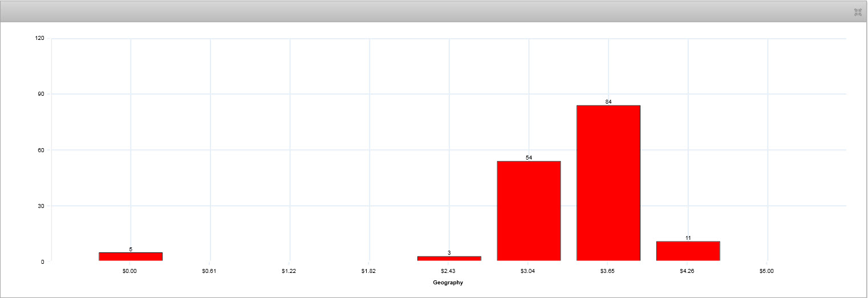Screen dimensions: 868x298
Task: Click the collapse icon in the panel header
Action: pyautogui.click(x=857, y=12)
